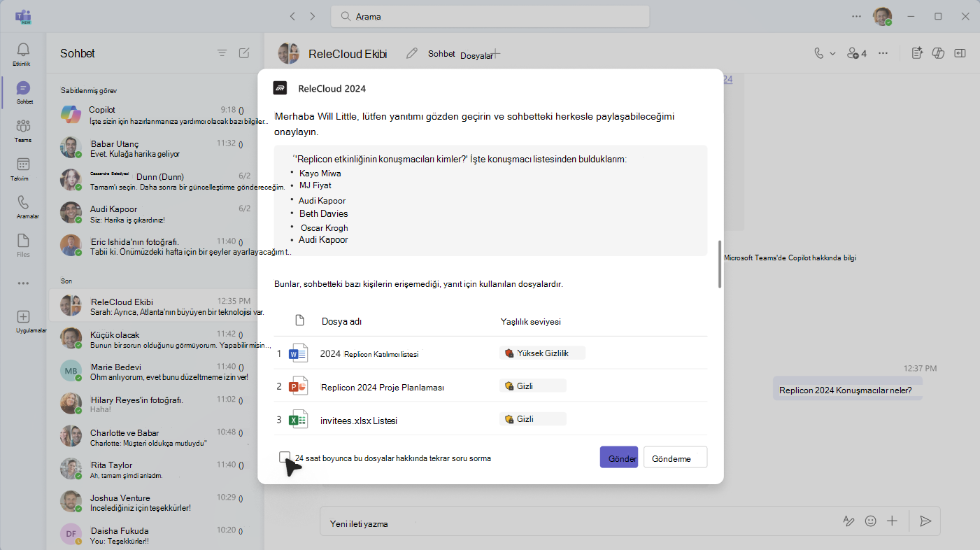This screenshot has width=980, height=550.
Task: Open the format text icon in compose box
Action: coord(848,521)
